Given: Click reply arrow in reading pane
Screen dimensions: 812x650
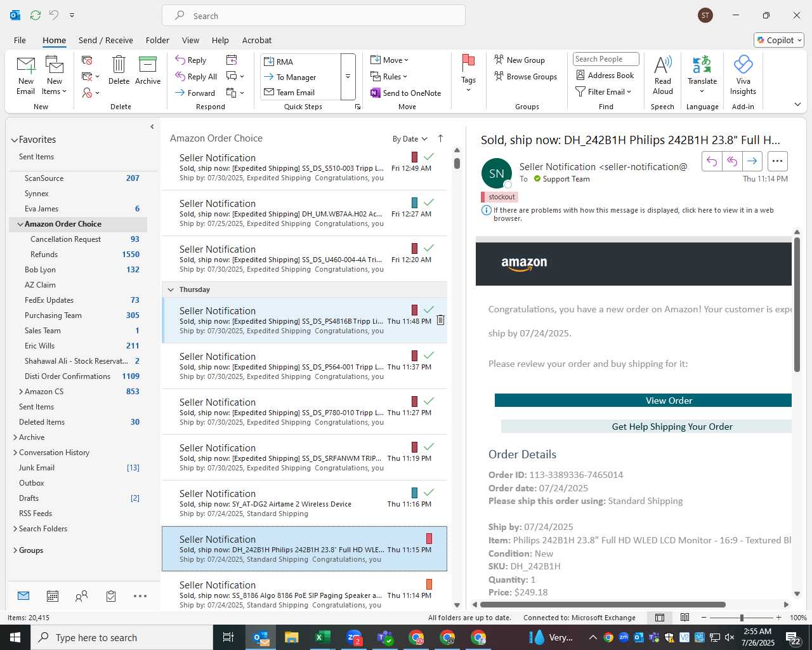Looking at the screenshot, I should pyautogui.click(x=712, y=161).
